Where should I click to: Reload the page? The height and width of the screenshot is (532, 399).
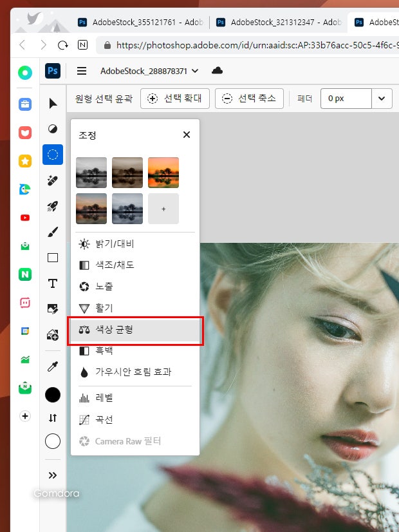[x=63, y=45]
